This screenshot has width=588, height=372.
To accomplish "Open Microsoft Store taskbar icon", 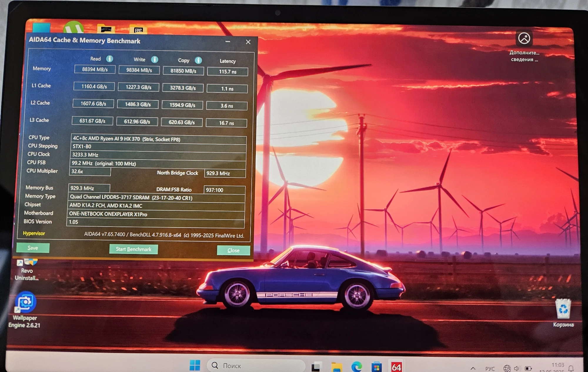I will [x=376, y=367].
